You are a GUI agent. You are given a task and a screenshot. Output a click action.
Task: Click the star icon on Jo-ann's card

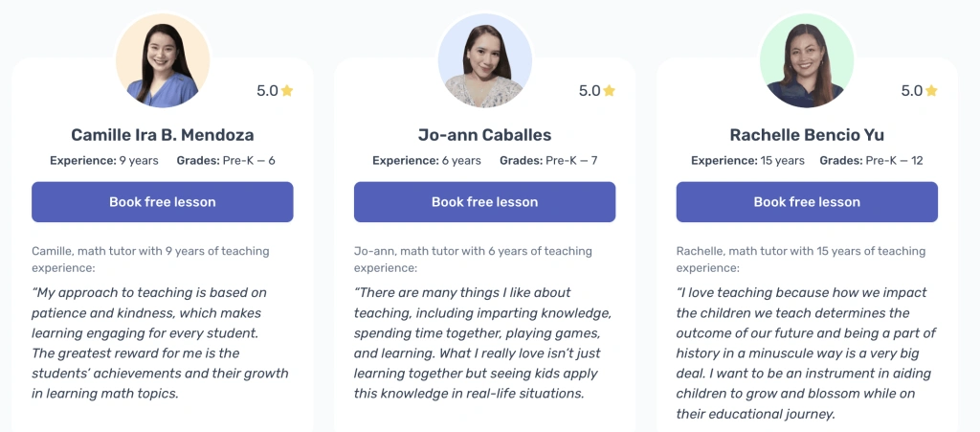(610, 91)
